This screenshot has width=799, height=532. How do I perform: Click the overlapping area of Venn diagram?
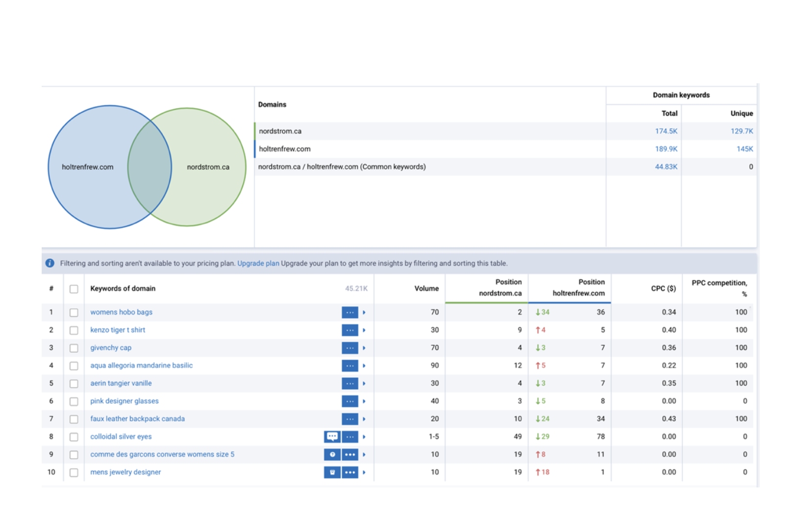[150, 167]
